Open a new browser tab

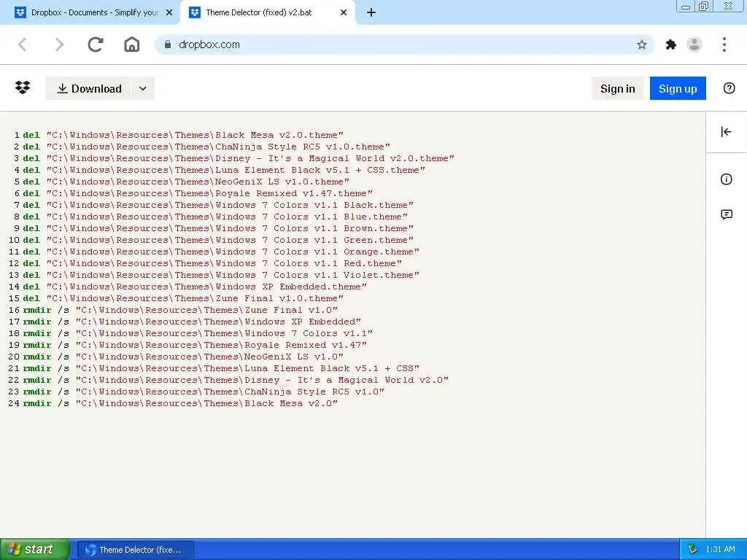pyautogui.click(x=371, y=13)
